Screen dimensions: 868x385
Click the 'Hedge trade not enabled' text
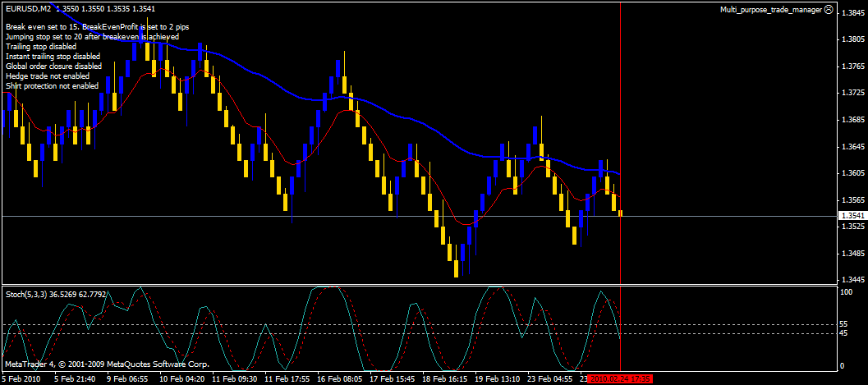[x=47, y=76]
